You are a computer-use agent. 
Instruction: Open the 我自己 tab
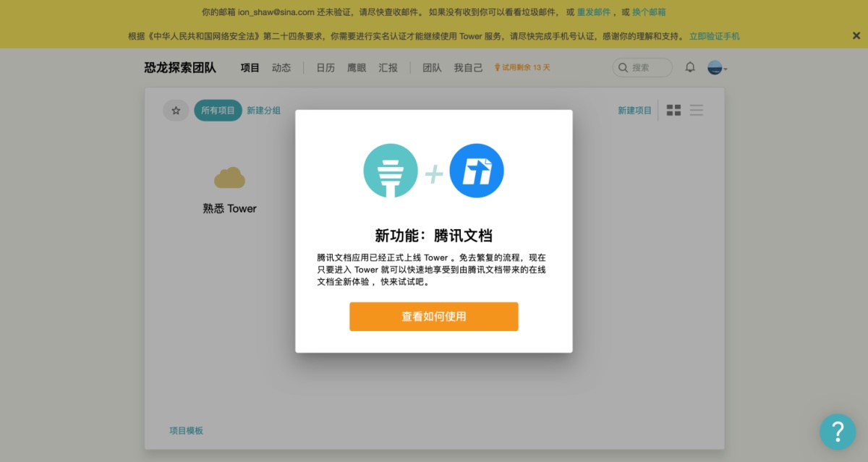coord(468,68)
